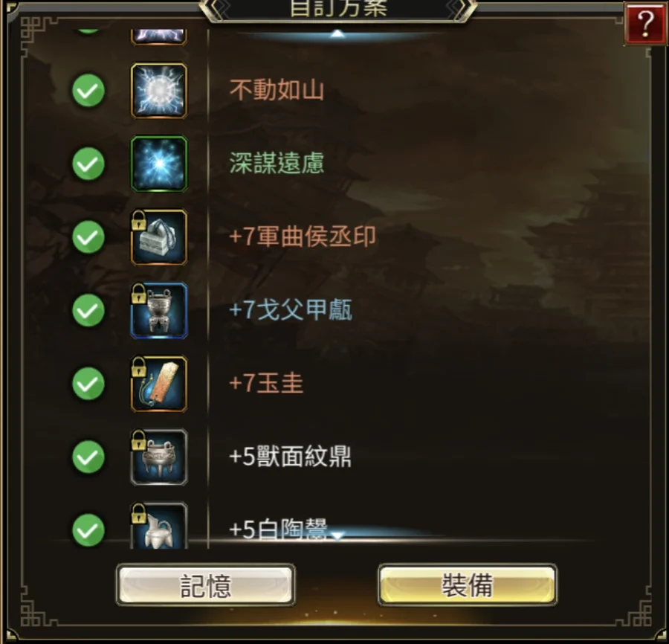Switch to previous plan with left chevron
Screen dimensions: 669x644
[215, 8]
